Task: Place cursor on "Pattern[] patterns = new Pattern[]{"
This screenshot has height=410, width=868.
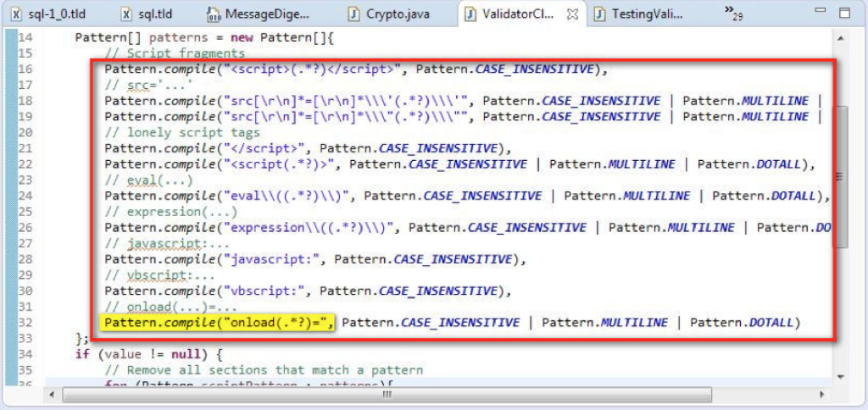Action: pos(204,39)
